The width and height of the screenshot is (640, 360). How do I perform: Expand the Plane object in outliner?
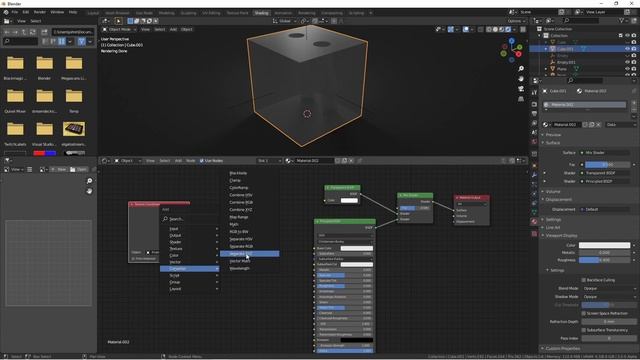(x=546, y=69)
